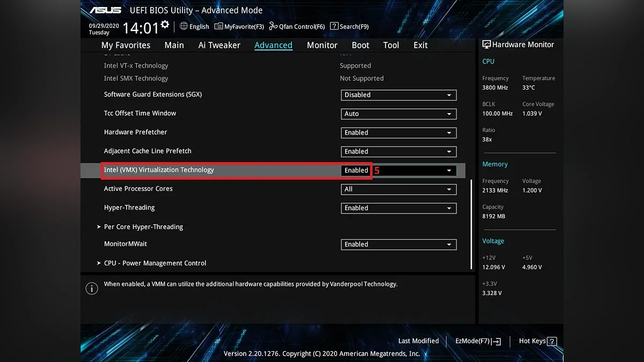This screenshot has height=362, width=644.
Task: Select the Hardware Prefetcher label
Action: point(135,132)
